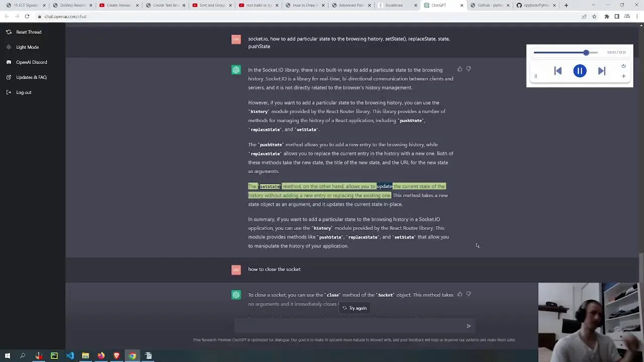Thumbs down the close socket answer
The width and height of the screenshot is (644, 362).
tap(468, 294)
